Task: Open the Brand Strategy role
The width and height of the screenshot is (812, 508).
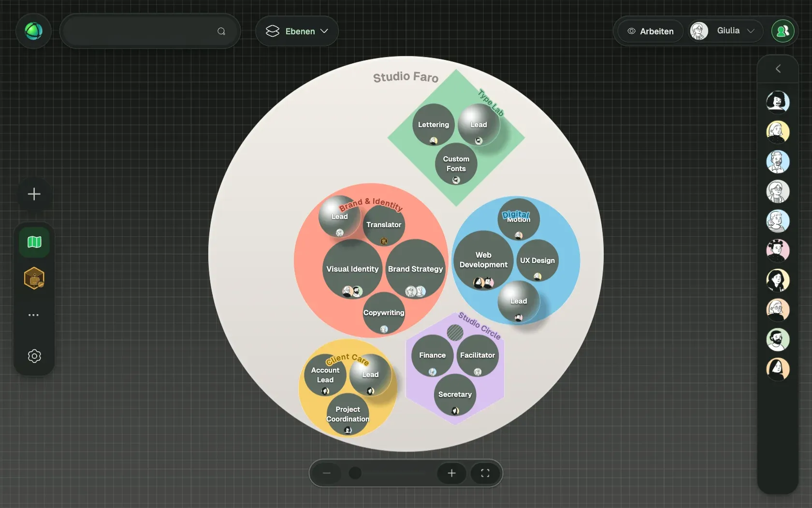Action: [x=415, y=269]
